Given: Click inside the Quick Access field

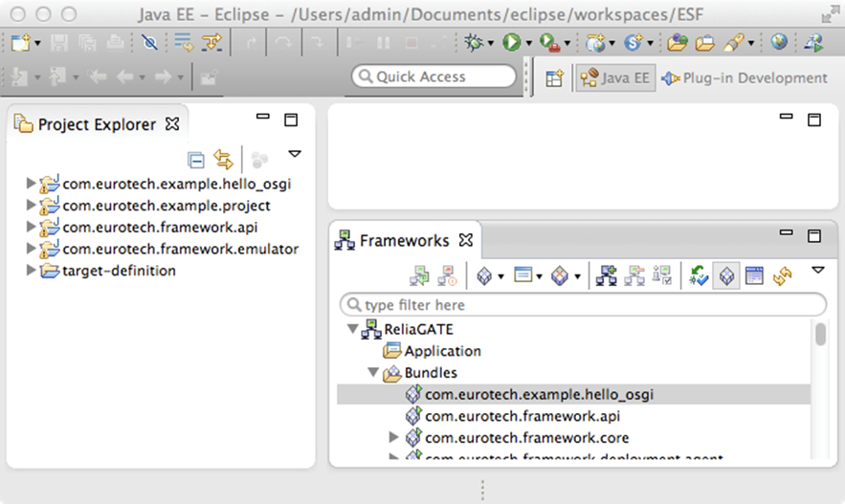Looking at the screenshot, I should coord(434,77).
